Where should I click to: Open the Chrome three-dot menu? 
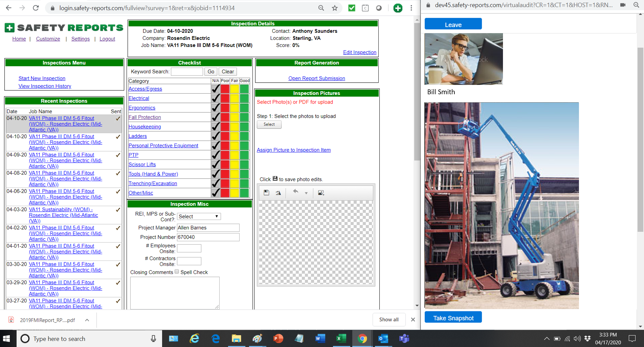click(411, 8)
